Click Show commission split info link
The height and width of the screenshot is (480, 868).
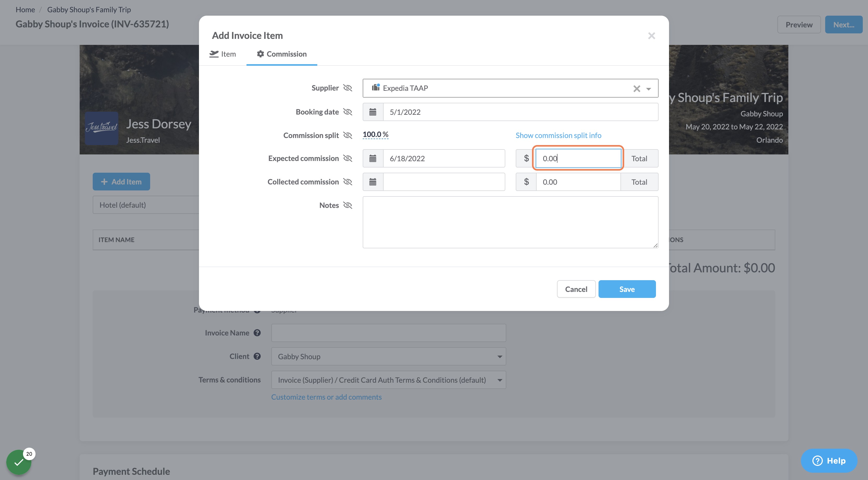tap(558, 135)
